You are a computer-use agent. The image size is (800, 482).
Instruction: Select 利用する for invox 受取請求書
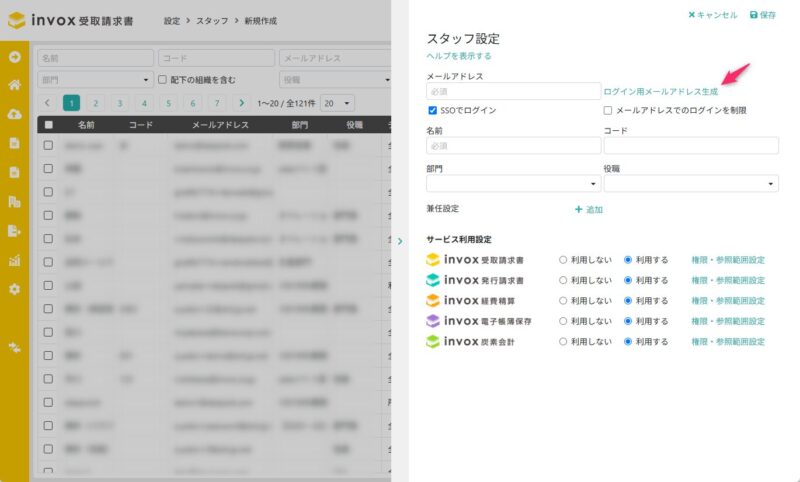coord(628,260)
